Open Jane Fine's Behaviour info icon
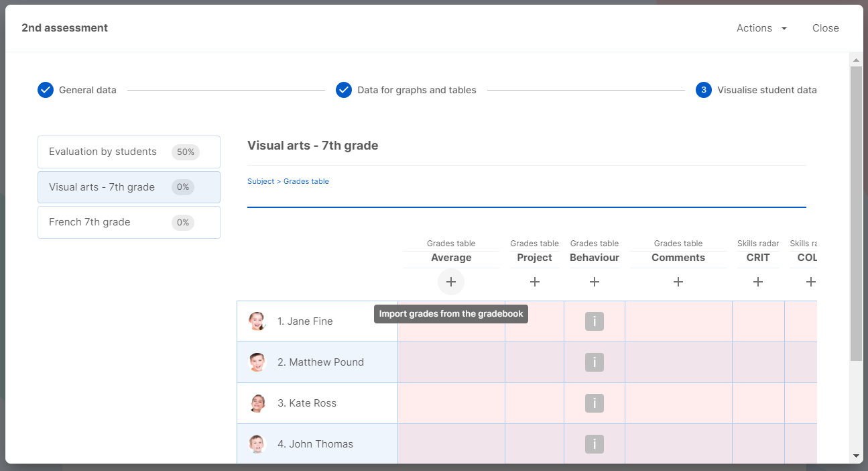Screen dimensions: 868x471 click(x=595, y=321)
